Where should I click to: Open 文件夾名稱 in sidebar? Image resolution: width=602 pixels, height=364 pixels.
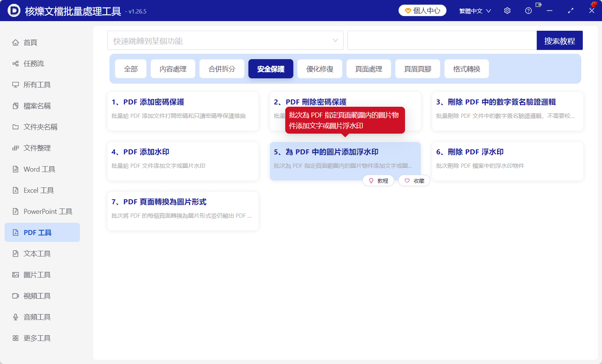point(42,127)
